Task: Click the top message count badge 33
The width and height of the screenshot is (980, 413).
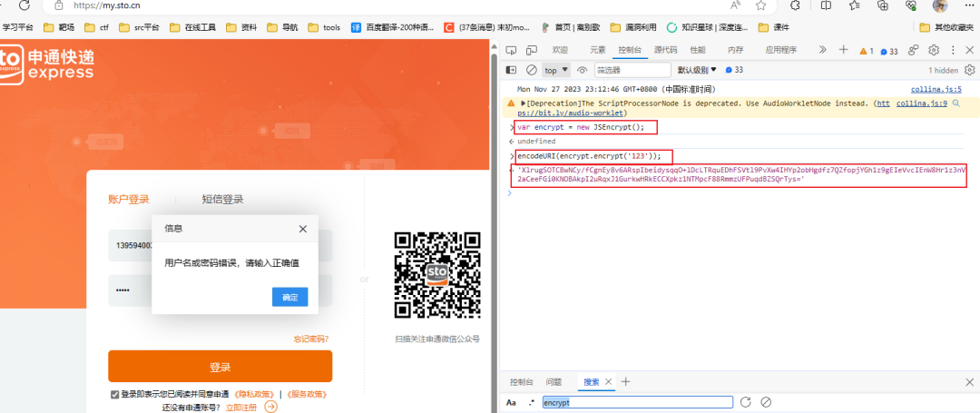Action: click(889, 51)
